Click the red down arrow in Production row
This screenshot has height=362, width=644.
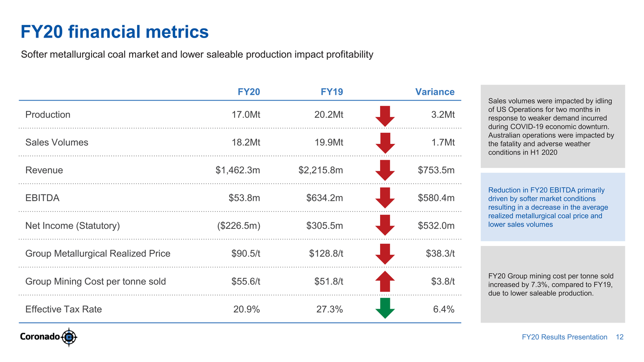(x=385, y=116)
